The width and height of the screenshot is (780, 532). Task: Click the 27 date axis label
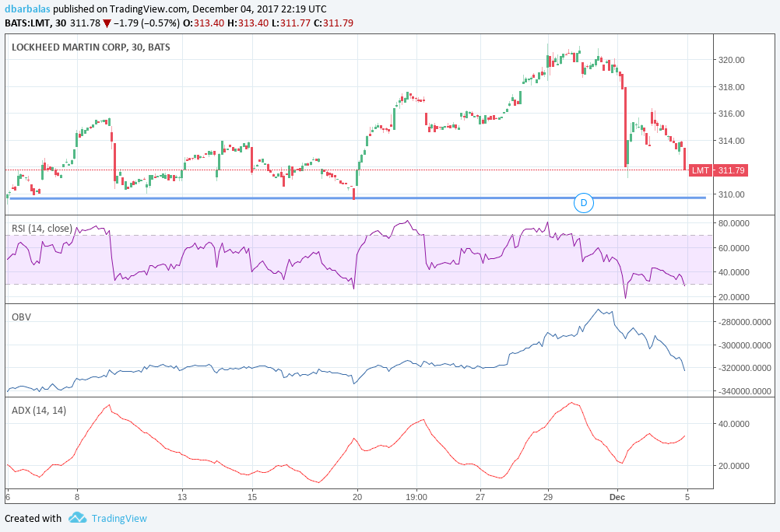click(x=480, y=497)
